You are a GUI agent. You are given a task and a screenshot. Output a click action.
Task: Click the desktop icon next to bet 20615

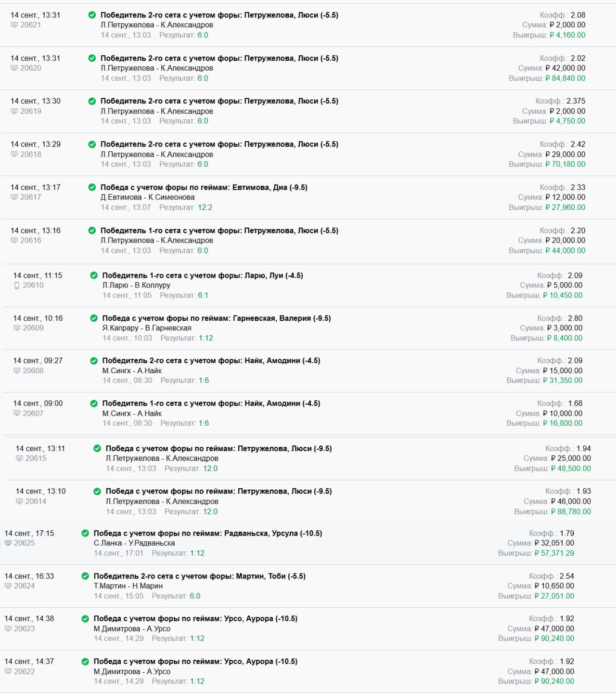[20, 458]
